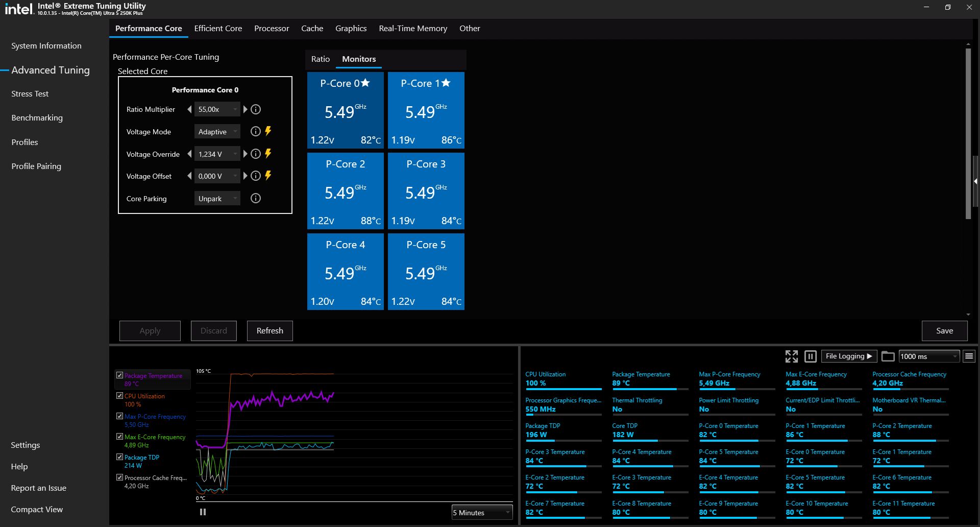Open 5 Minutes graph duration dropdown

(x=482, y=512)
